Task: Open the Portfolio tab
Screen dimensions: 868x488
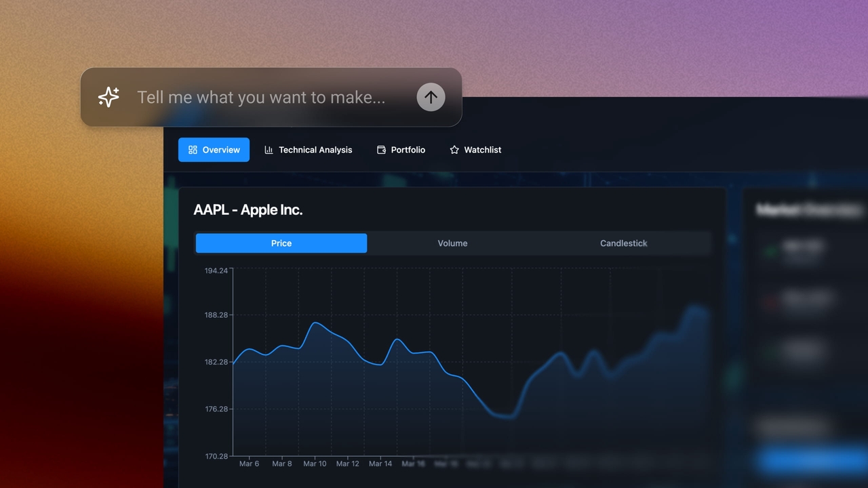Action: click(401, 150)
